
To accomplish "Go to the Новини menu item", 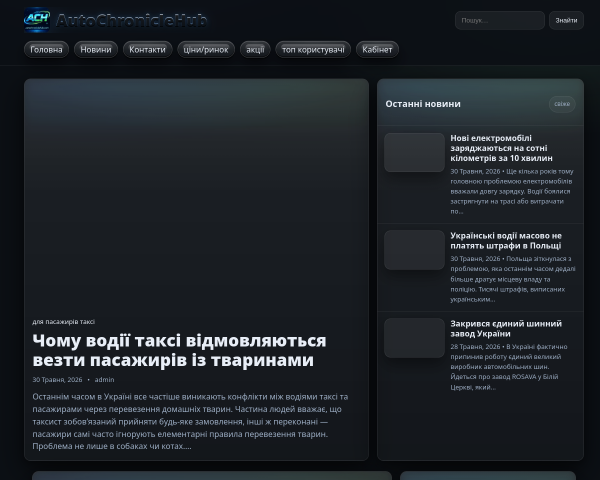I will [x=96, y=50].
